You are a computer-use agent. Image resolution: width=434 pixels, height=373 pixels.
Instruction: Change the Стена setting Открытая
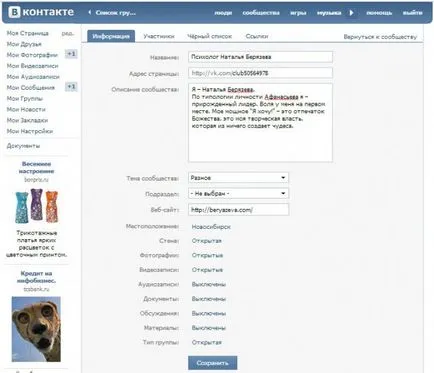click(206, 241)
